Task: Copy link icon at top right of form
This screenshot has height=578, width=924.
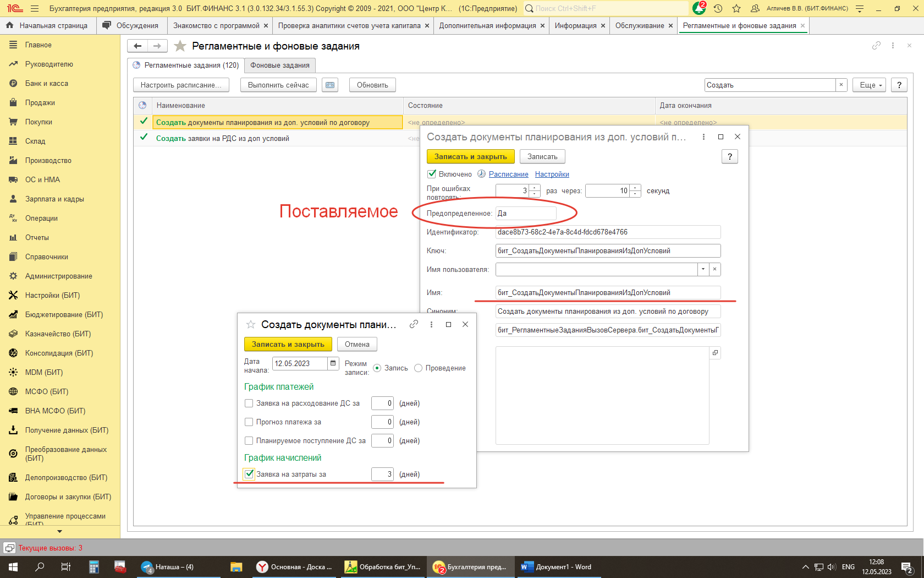Action: pyautogui.click(x=876, y=46)
